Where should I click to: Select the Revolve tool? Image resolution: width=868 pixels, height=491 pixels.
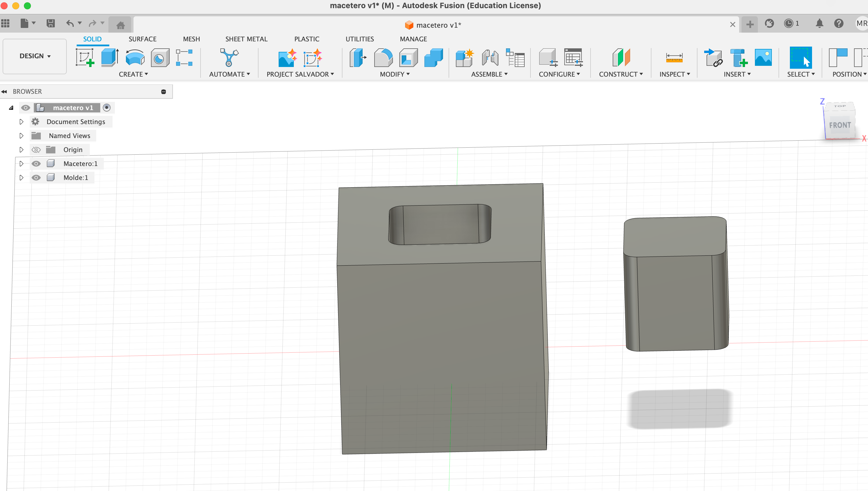[135, 58]
